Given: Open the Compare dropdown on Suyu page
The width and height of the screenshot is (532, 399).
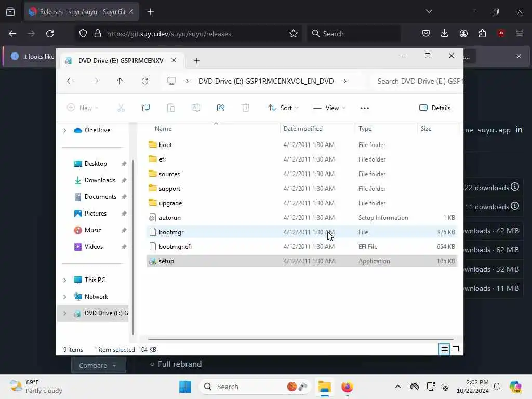Looking at the screenshot, I should [x=98, y=365].
